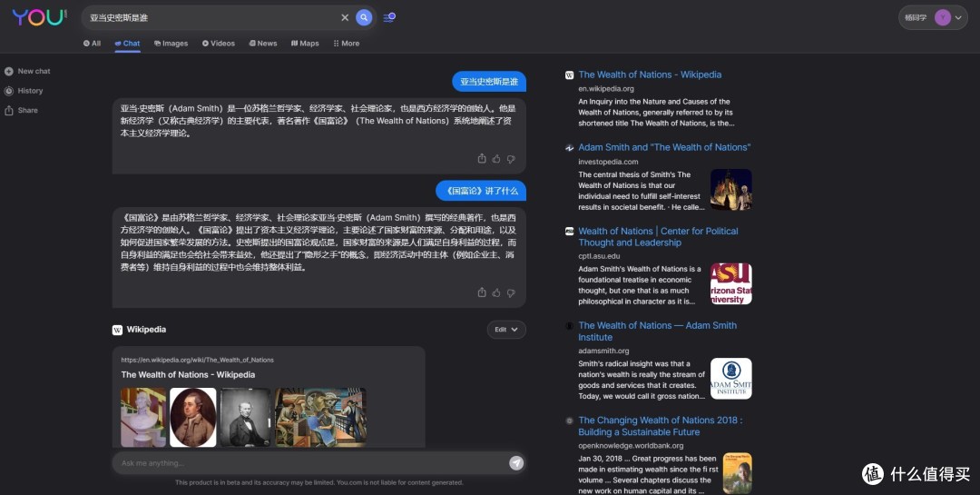The width and height of the screenshot is (980, 495).
Task: Switch to the Videos tab
Action: point(219,44)
